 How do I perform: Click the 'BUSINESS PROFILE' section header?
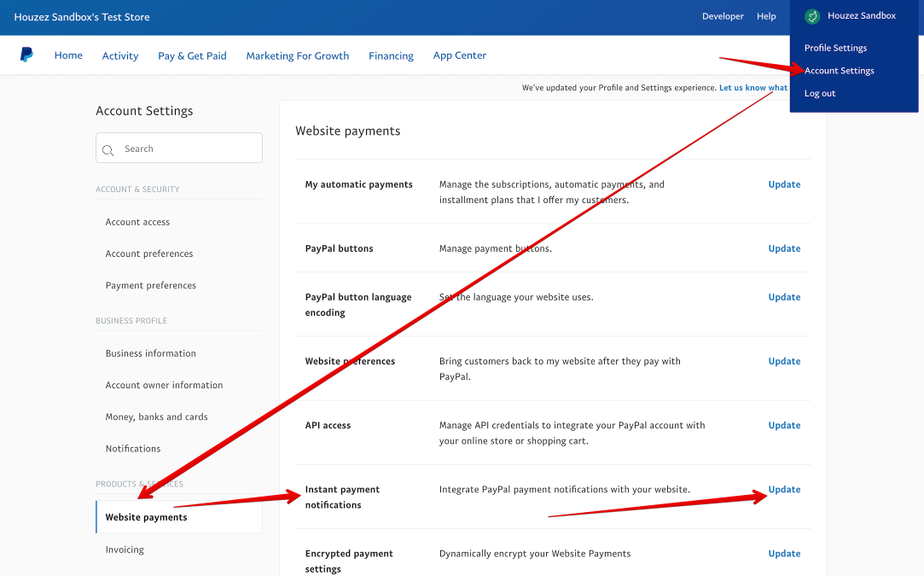pyautogui.click(x=131, y=321)
